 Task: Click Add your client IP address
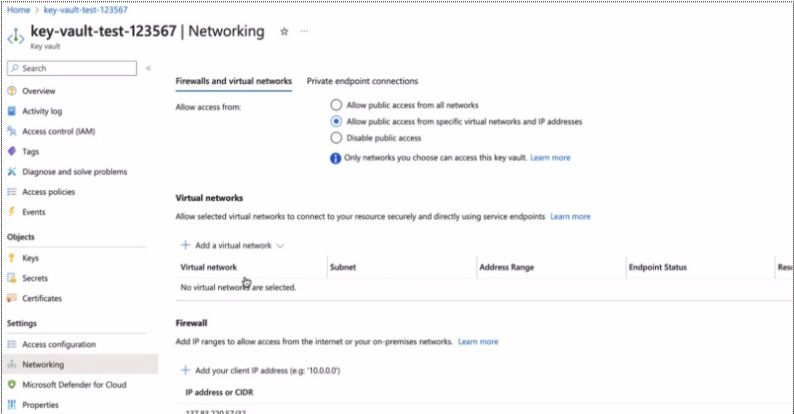coord(260,370)
